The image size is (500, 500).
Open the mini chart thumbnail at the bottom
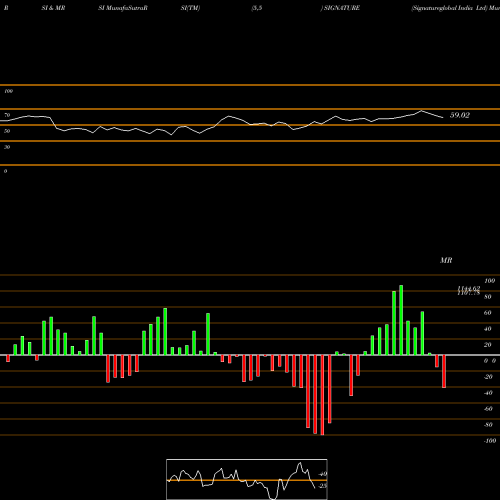(x=247, y=479)
